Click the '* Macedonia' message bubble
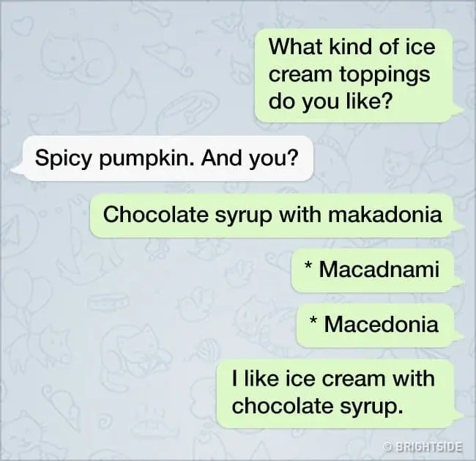The height and width of the screenshot is (461, 476). (375, 325)
